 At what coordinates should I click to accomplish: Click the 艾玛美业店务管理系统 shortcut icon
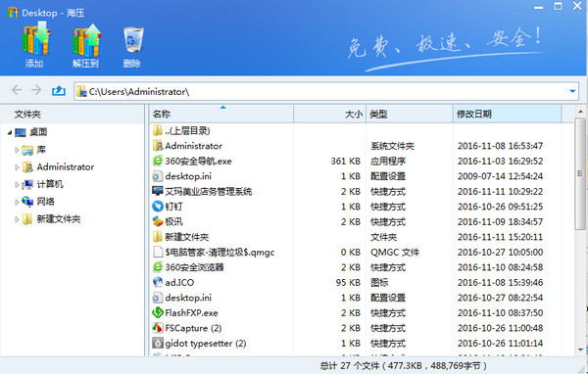[158, 191]
